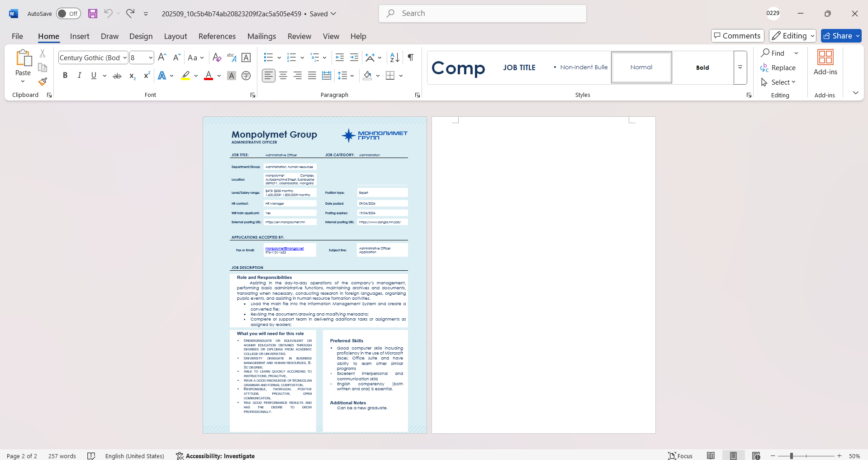
Task: Click the spelling proofing status icon
Action: (91, 455)
